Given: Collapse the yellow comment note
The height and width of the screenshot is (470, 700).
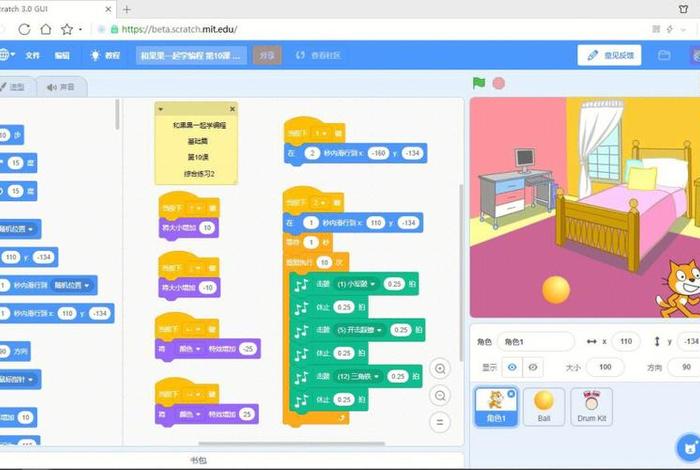Looking at the screenshot, I should (161, 109).
